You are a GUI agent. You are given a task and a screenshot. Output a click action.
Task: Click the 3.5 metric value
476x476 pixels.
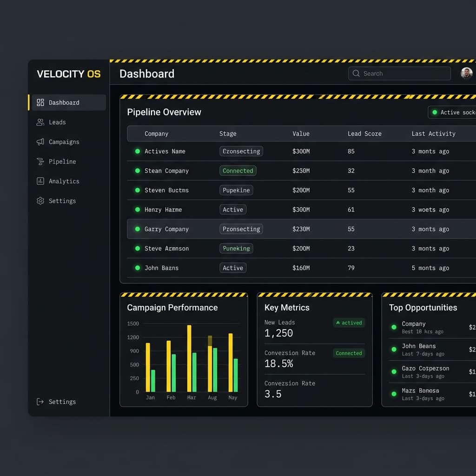point(273,394)
